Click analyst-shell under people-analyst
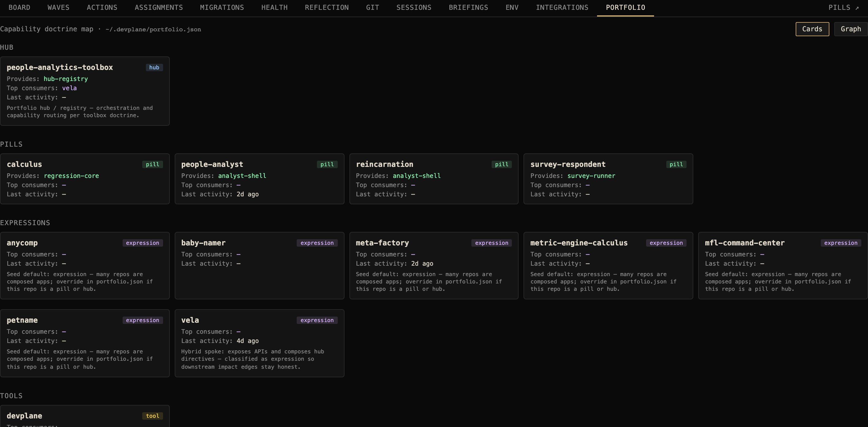The image size is (868, 427). click(x=242, y=176)
